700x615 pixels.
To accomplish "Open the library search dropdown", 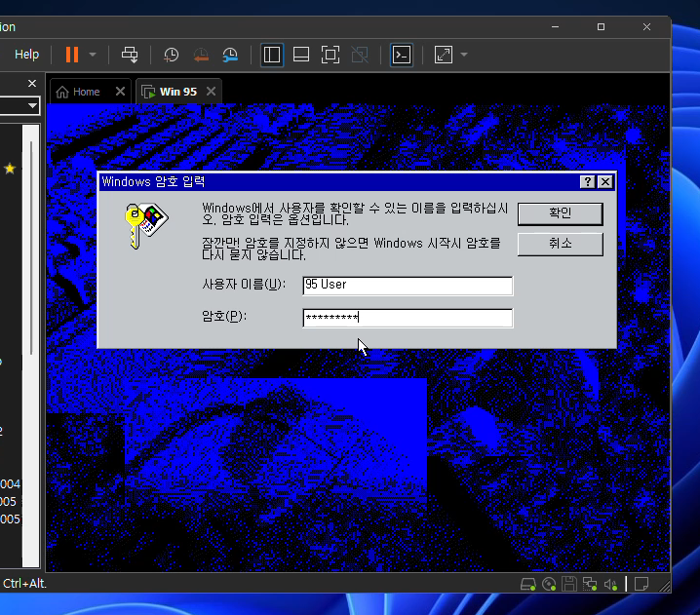I will [32, 106].
